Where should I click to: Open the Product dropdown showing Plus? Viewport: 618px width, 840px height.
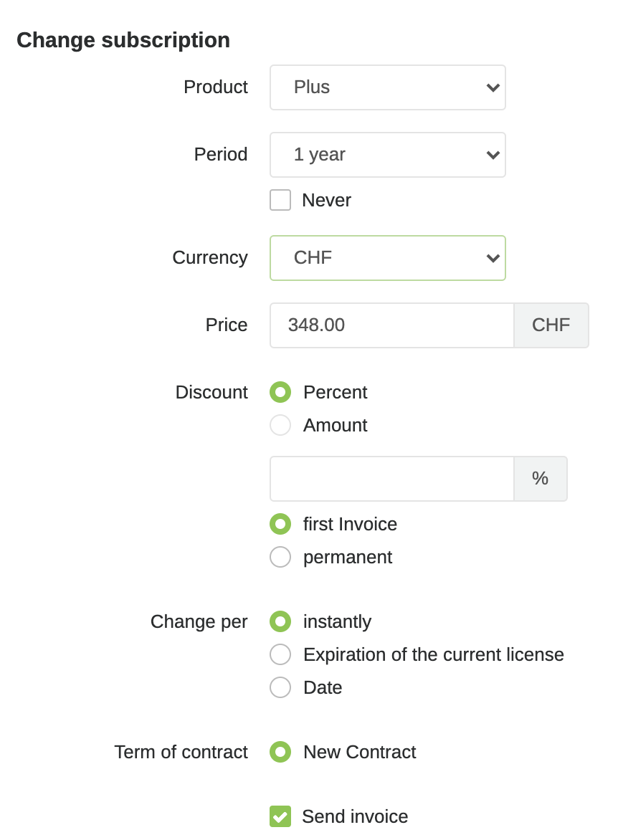[387, 87]
